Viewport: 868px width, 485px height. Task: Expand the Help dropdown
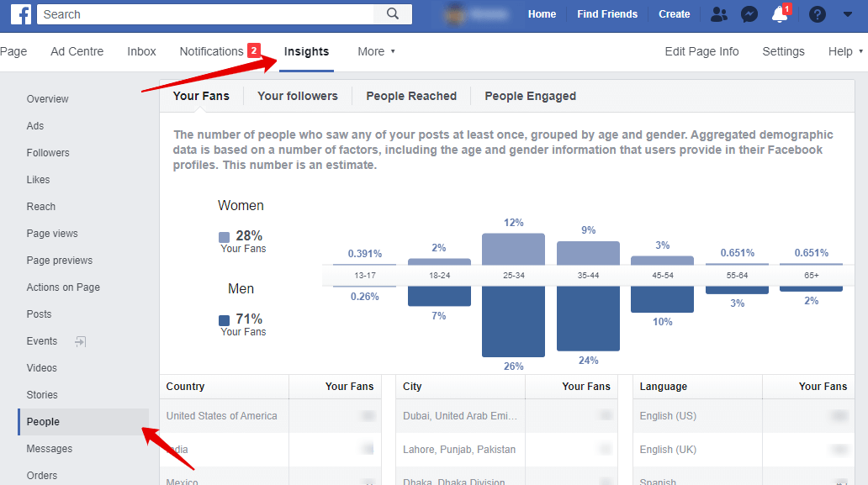[x=845, y=51]
